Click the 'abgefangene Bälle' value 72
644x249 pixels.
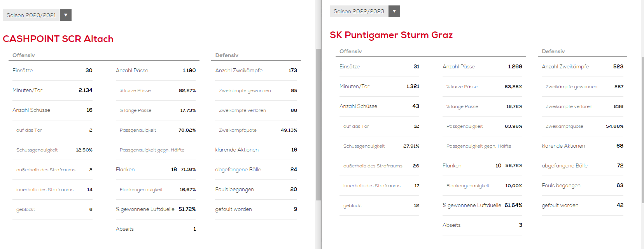pos(620,165)
